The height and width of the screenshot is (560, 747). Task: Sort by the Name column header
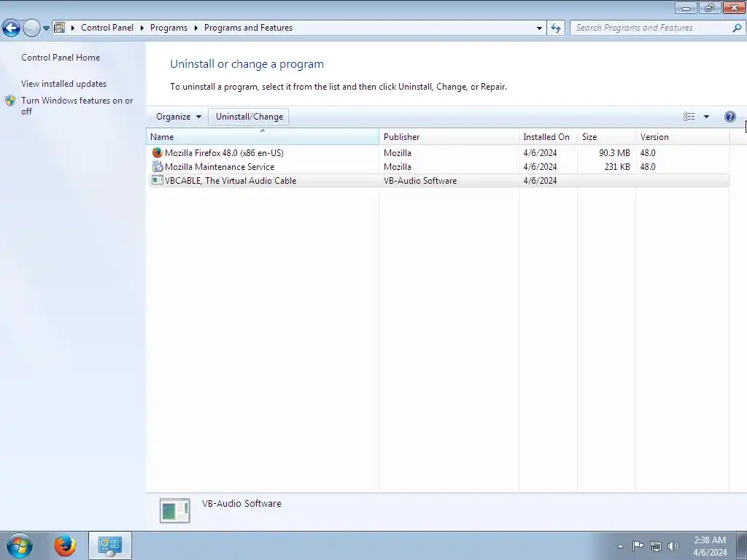[263, 136]
